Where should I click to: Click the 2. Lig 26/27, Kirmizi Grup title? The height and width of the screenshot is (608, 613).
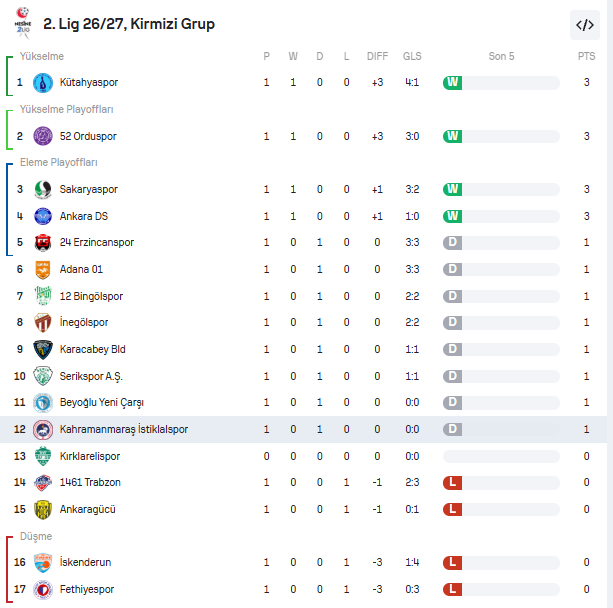click(x=129, y=24)
